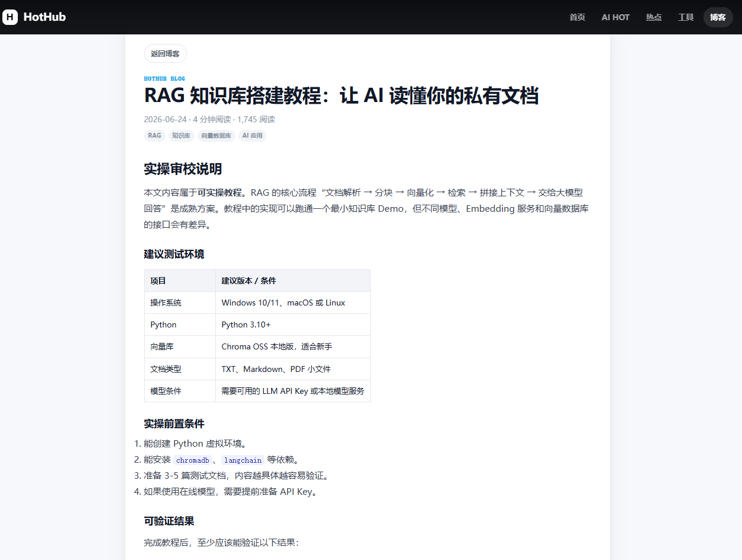Viewport: 742px width, 560px height.
Task: Click list item 准备 3-5 篇测试文档
Action: coord(236,476)
